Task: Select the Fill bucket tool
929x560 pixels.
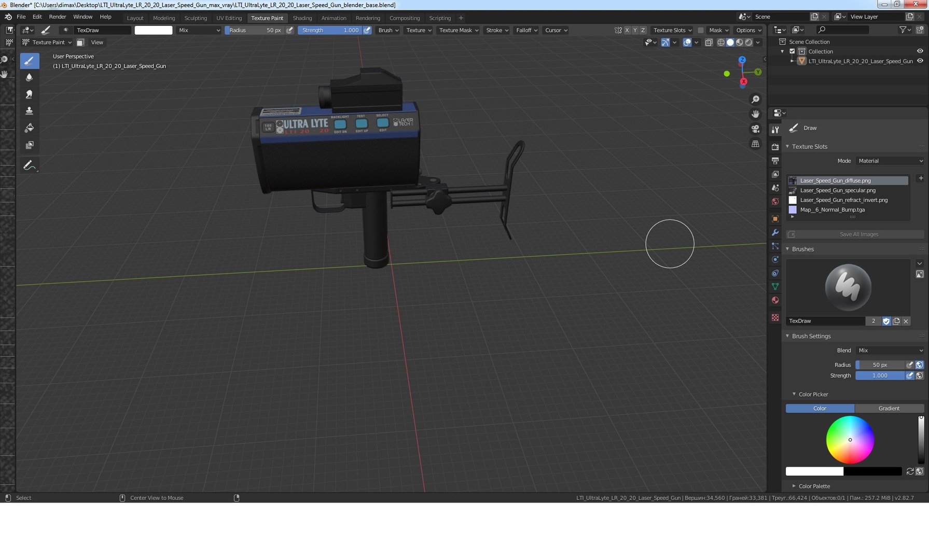Action: pos(30,128)
